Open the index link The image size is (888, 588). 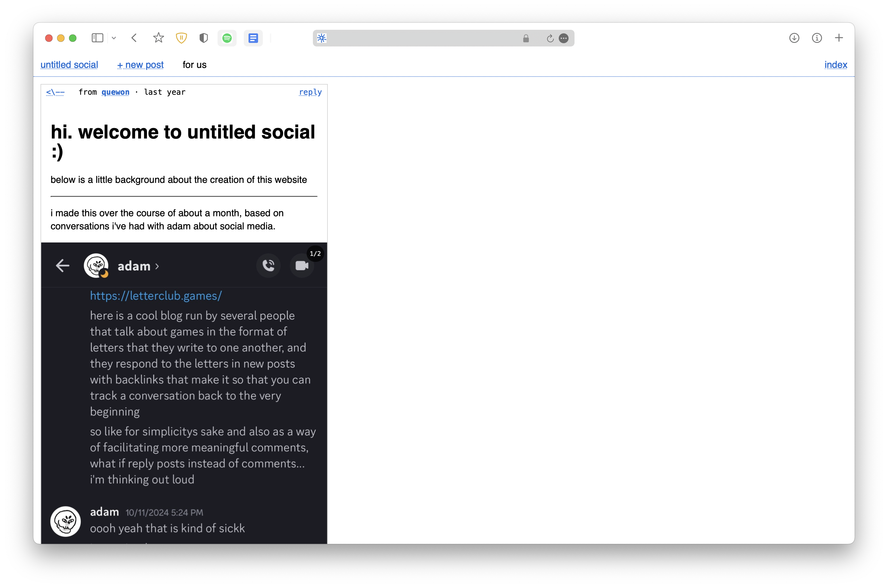(x=836, y=65)
